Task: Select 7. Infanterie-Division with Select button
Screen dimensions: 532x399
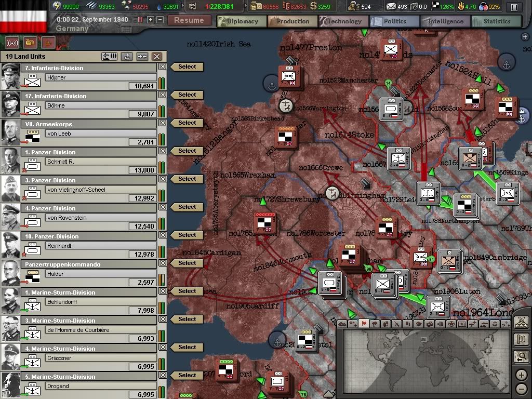Action: tap(187, 67)
